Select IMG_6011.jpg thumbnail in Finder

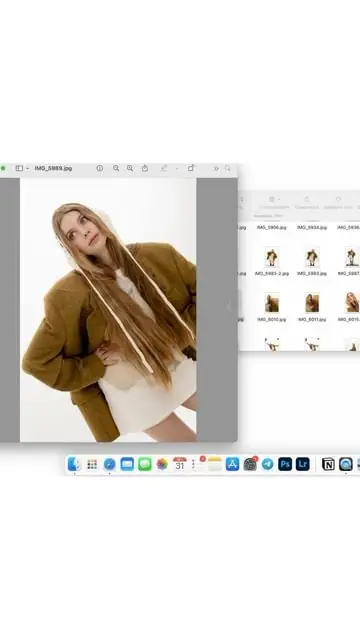tap(312, 303)
